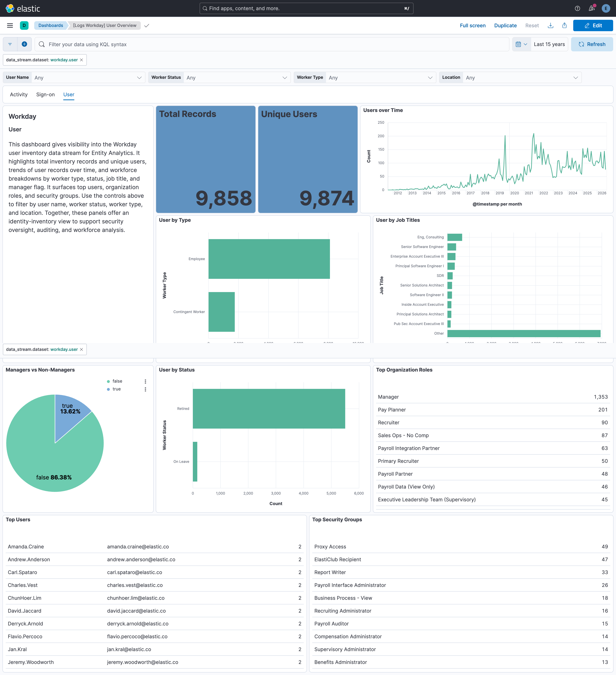Click the true legend color dot

108,389
